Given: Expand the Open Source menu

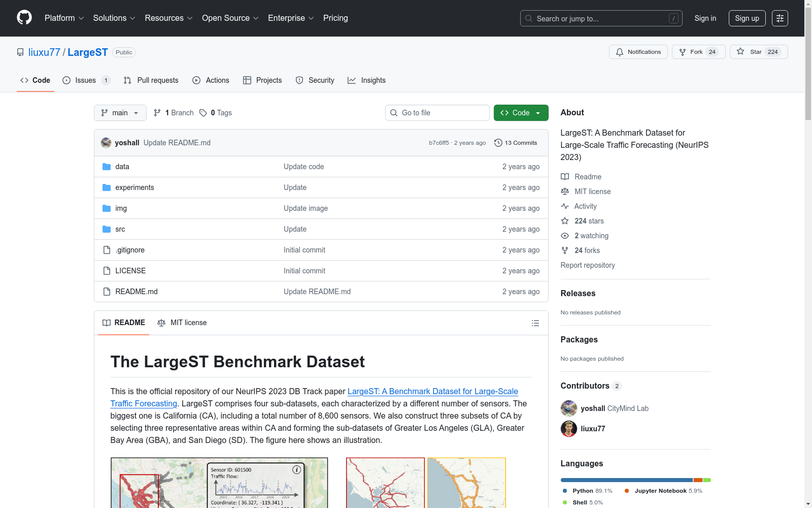Looking at the screenshot, I should (x=230, y=18).
